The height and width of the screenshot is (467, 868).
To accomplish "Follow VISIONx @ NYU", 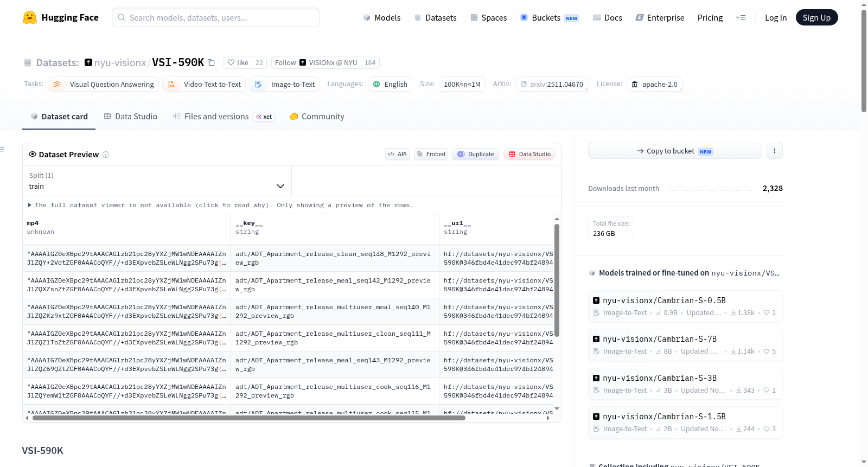I will point(316,63).
